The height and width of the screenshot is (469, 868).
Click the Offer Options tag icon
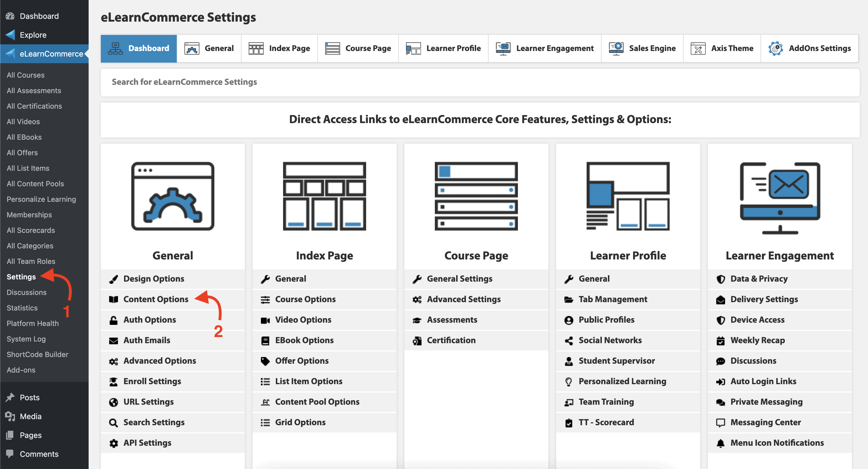coord(265,361)
